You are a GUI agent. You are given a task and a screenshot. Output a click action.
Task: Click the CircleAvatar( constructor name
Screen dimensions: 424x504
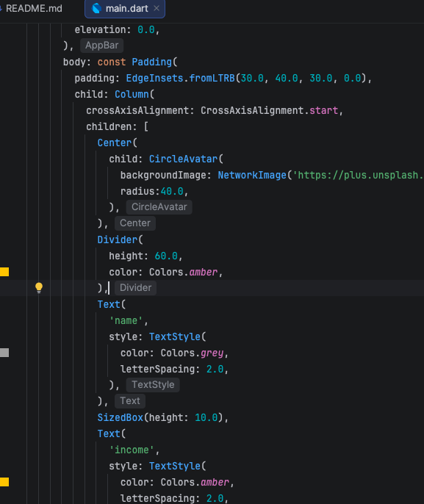[x=183, y=159]
